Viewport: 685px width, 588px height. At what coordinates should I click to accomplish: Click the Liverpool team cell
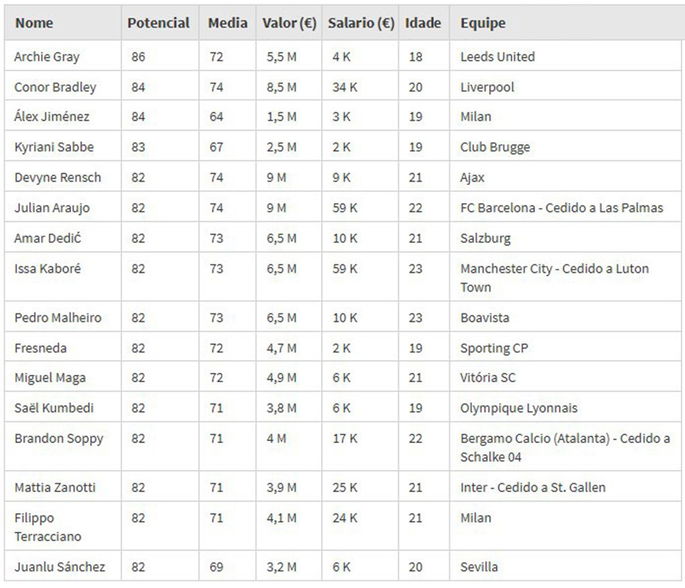[x=487, y=87]
